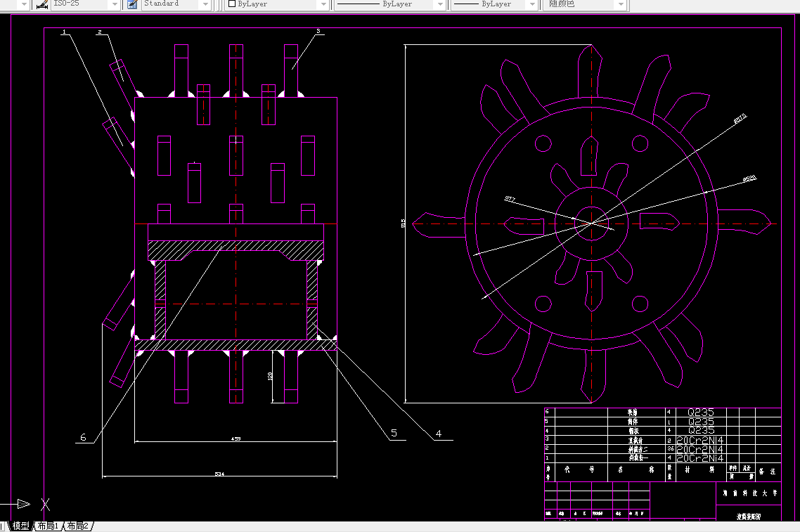Select part balloon number 4
The height and width of the screenshot is (532, 800).
pyautogui.click(x=439, y=434)
